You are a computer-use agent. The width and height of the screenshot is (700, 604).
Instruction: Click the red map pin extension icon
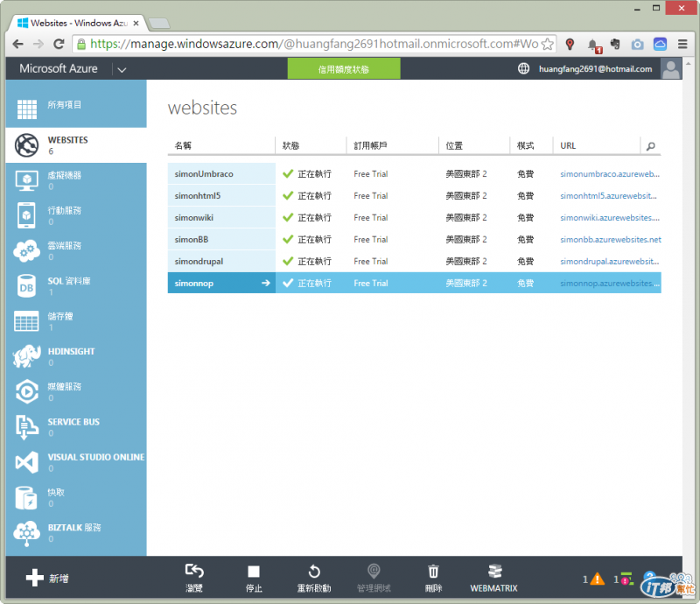[570, 44]
